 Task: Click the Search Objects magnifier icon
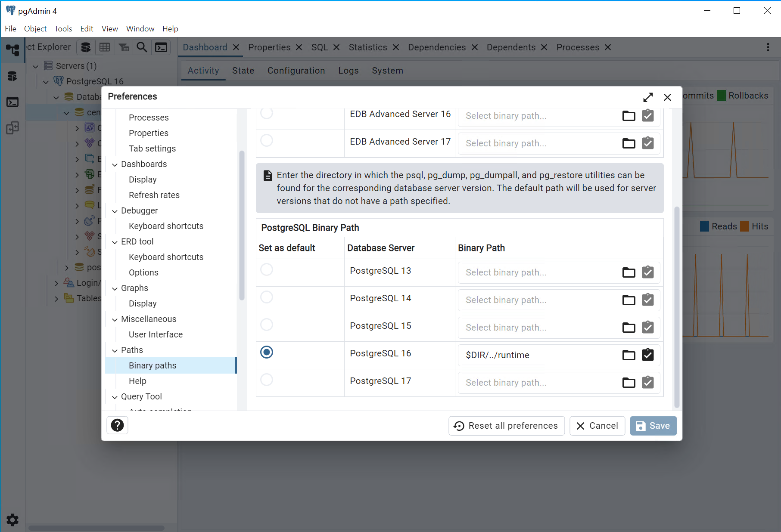coord(142,47)
